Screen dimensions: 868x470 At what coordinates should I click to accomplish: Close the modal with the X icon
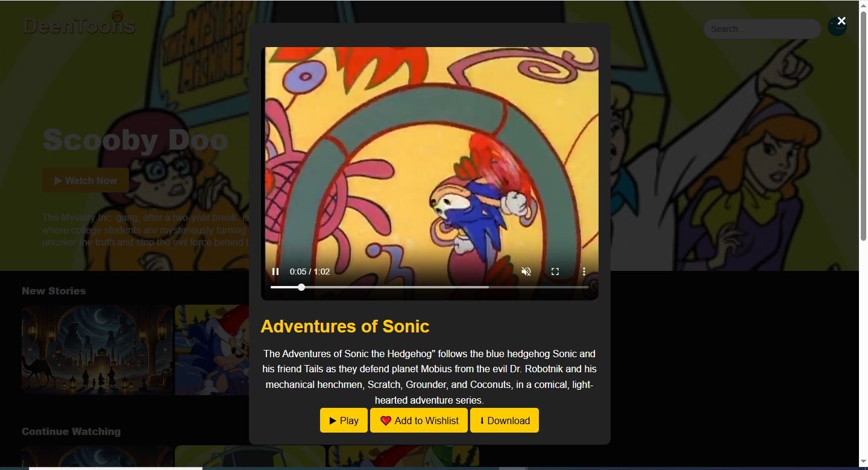pos(841,21)
